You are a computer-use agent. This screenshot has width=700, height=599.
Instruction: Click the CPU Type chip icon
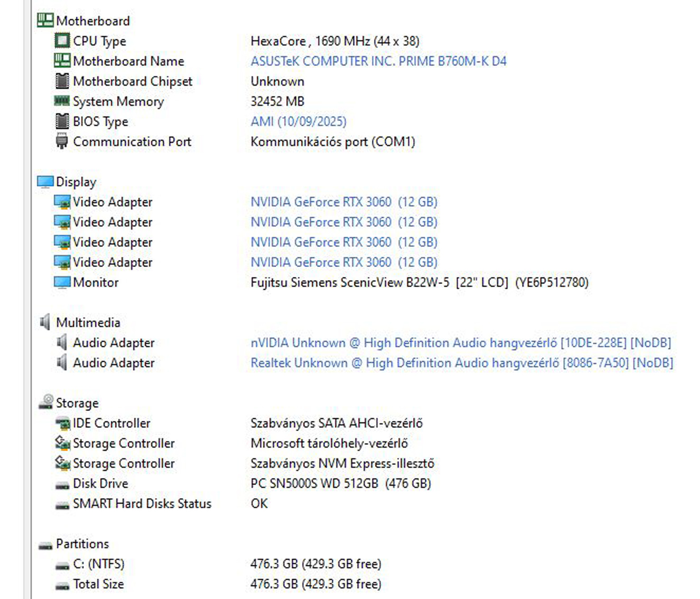[x=62, y=41]
